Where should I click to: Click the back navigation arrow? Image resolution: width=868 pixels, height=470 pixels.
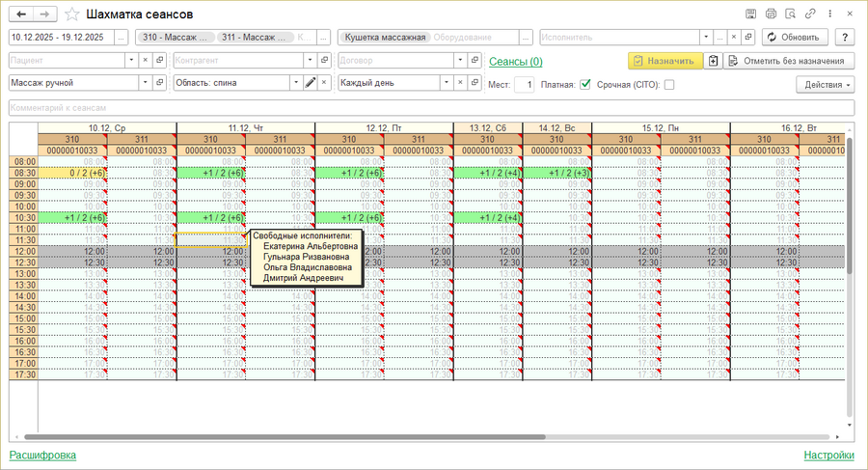point(22,14)
